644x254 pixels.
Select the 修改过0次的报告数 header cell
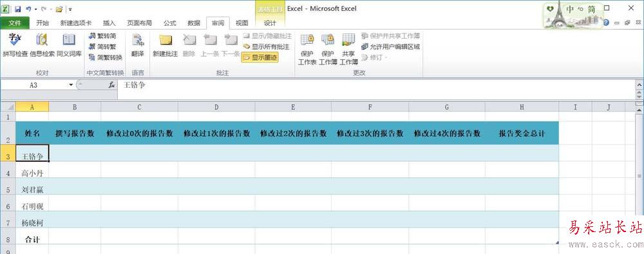(140, 133)
